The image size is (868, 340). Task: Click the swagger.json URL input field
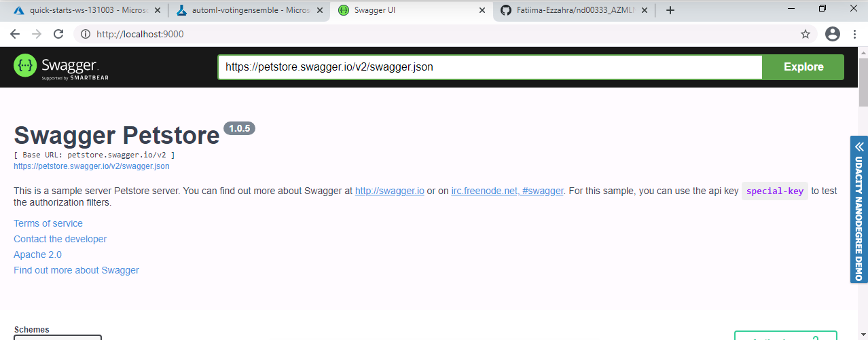pyautogui.click(x=490, y=67)
